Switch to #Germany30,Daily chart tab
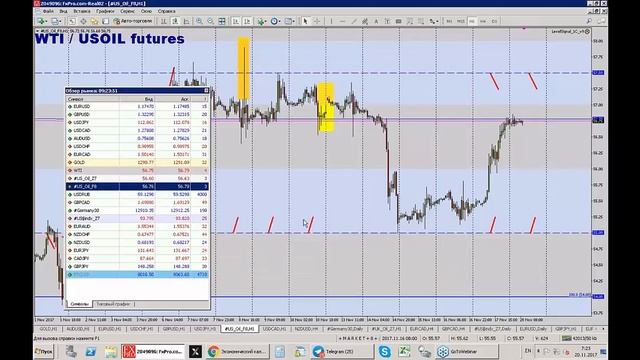 [x=345, y=329]
